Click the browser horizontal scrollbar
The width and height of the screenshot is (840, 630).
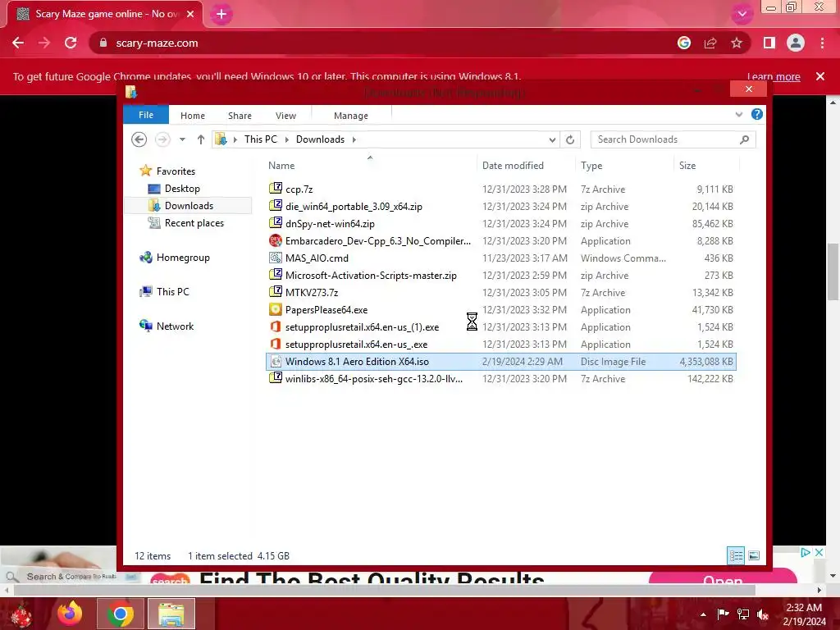(384, 590)
